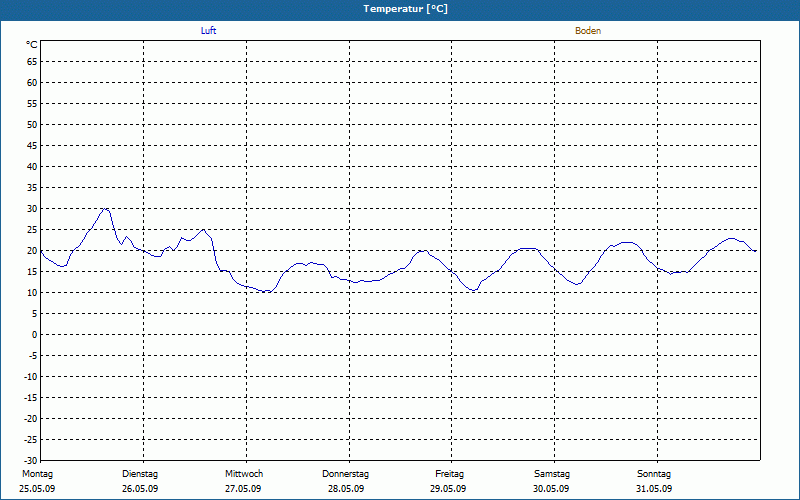This screenshot has height=500, width=800.
Task: Select the Samstag day label
Action: [552, 474]
